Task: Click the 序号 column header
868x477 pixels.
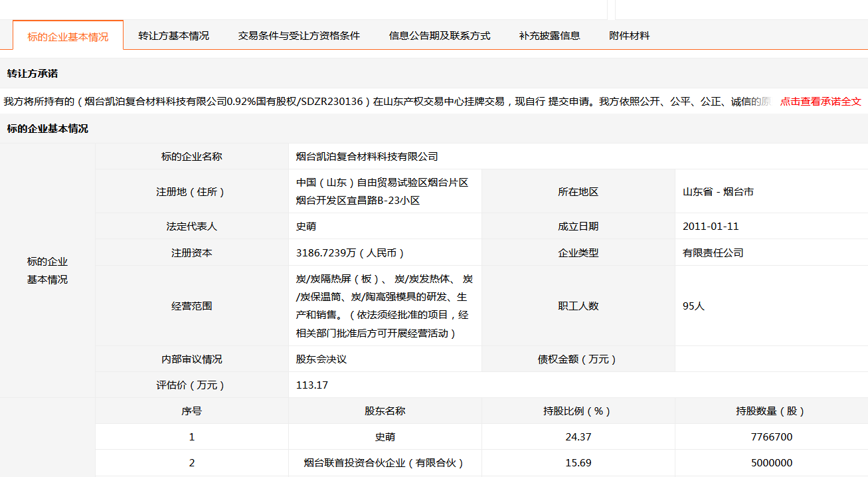Action: click(x=192, y=411)
